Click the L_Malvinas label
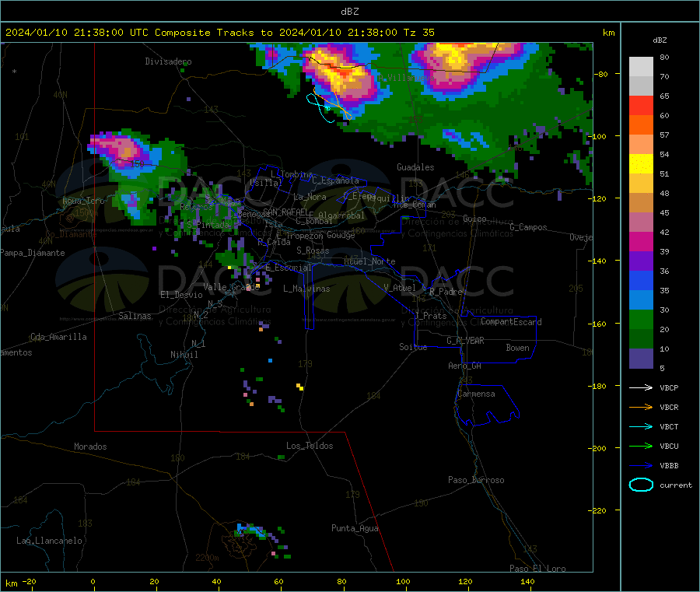 tap(306, 289)
